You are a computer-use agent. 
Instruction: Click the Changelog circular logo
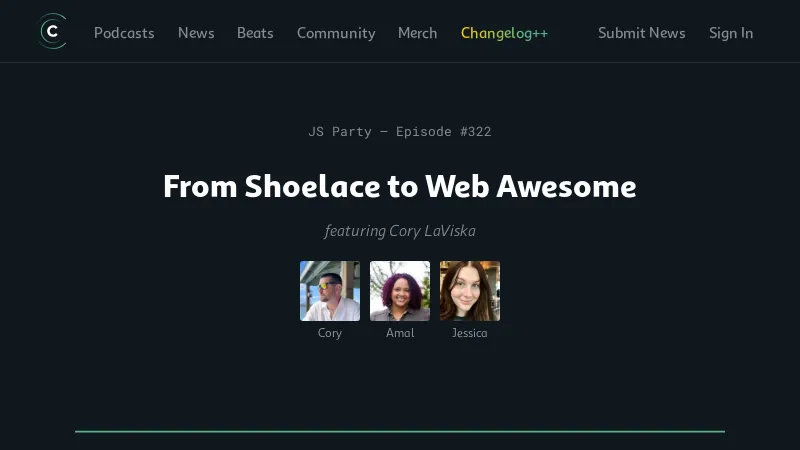point(52,32)
